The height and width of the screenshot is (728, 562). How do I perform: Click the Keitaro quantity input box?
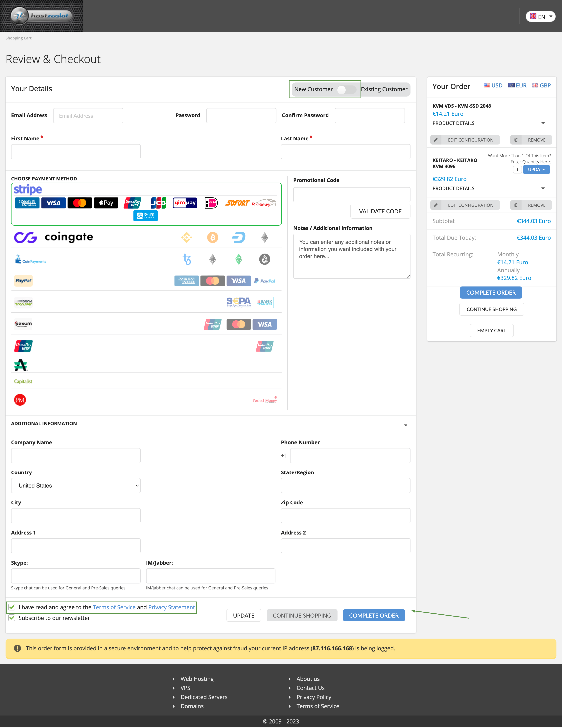tap(517, 170)
